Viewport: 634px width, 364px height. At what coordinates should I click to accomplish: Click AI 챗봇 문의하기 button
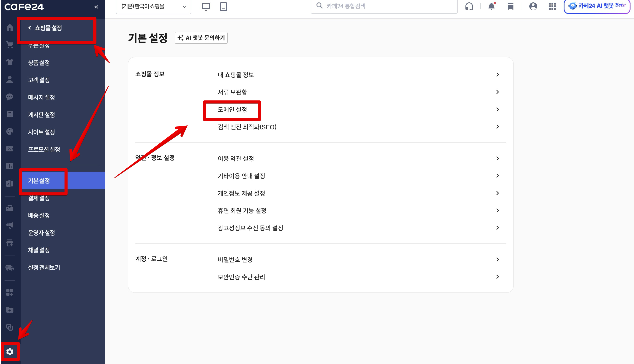coord(201,38)
